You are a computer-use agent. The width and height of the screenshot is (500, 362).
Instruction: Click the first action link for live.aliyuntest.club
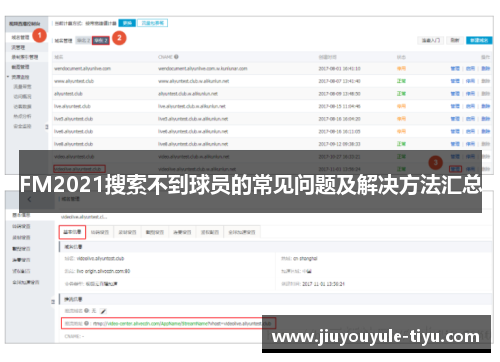click(x=455, y=106)
